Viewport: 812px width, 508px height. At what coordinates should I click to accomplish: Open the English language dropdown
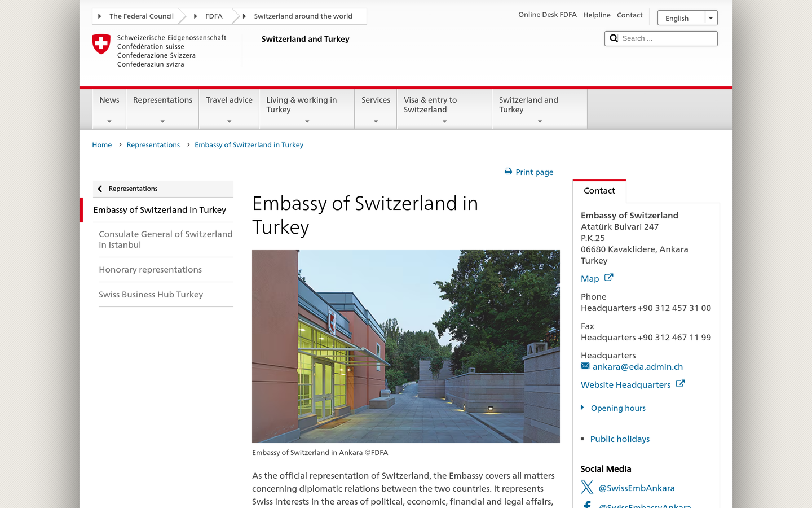[687, 18]
